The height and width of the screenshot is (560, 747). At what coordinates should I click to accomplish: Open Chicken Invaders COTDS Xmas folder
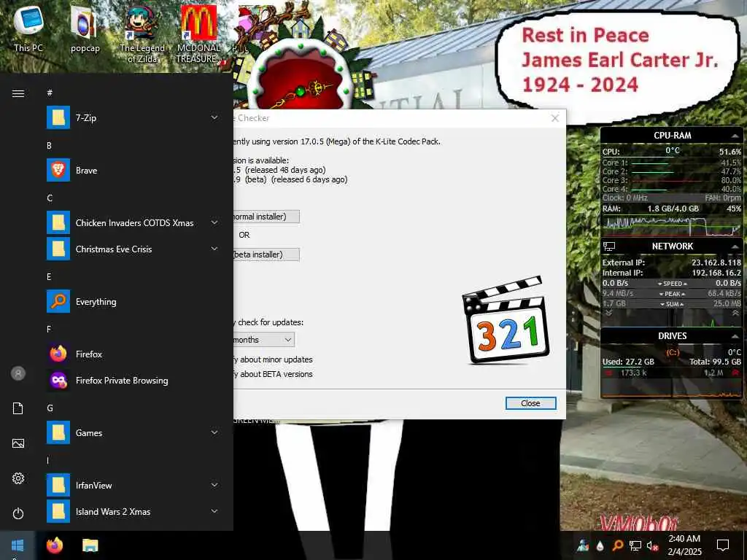click(x=133, y=222)
